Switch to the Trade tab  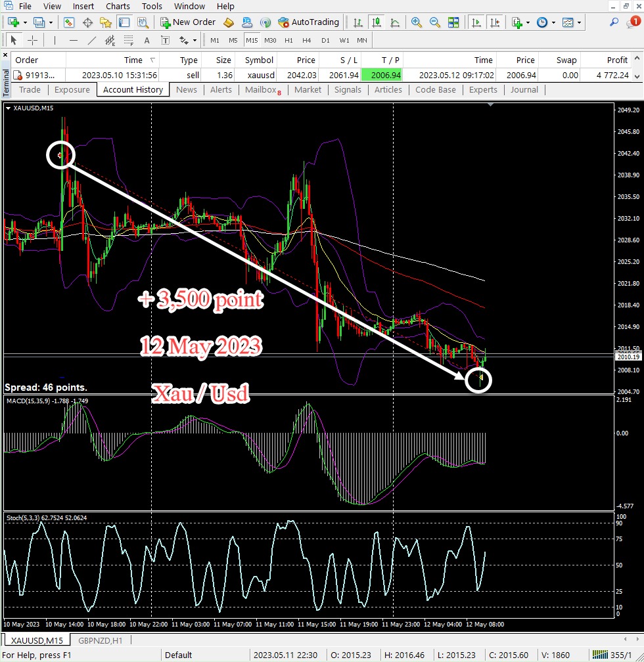click(30, 89)
